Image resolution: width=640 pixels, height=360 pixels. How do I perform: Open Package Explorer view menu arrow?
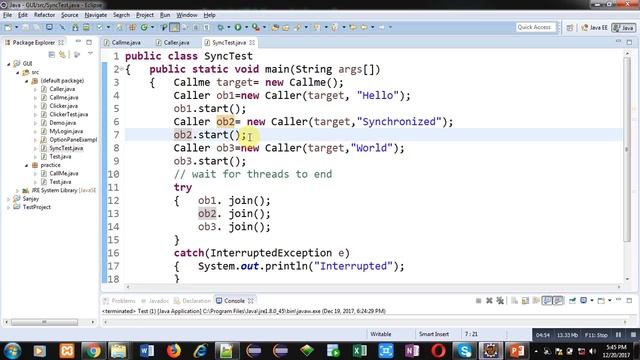tap(90, 54)
